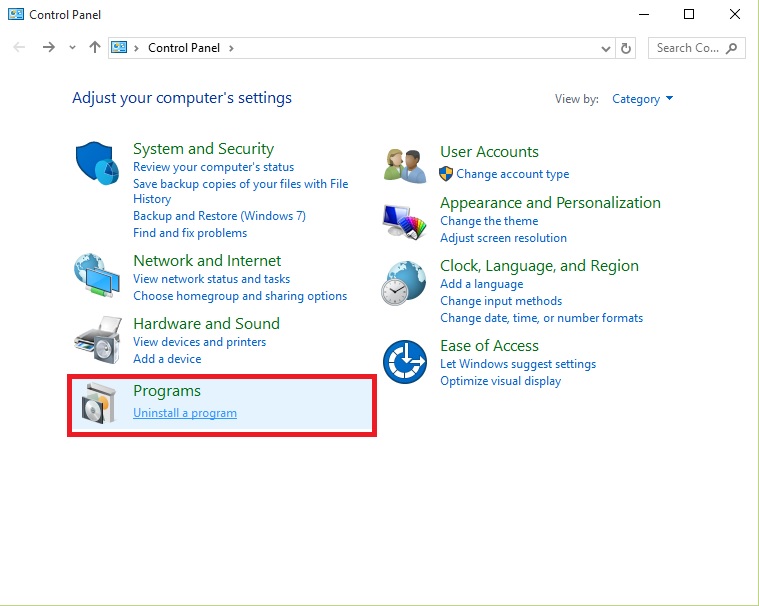Click the Ease of Access icon
The height and width of the screenshot is (606, 759).
[405, 362]
